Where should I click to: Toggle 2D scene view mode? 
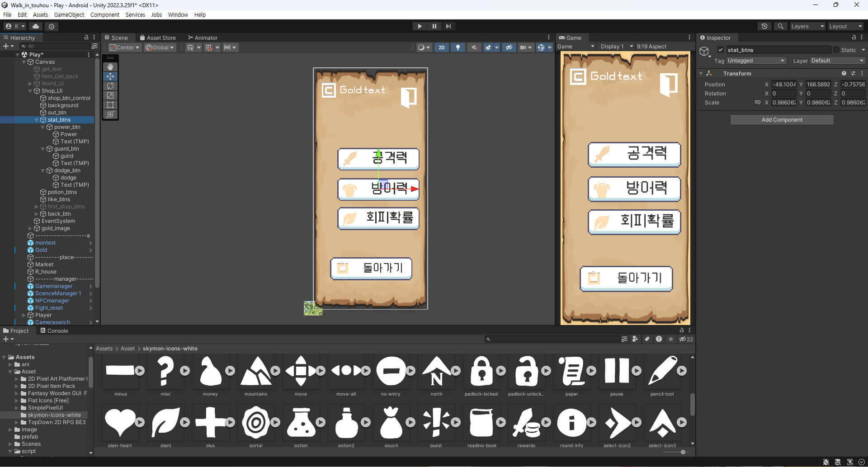[442, 47]
